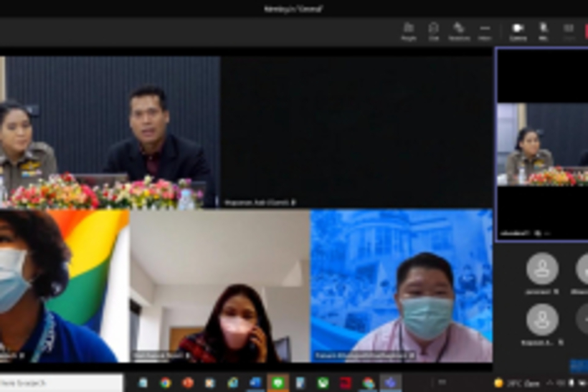The width and height of the screenshot is (588, 392).
Task: Click the lower full participant avatar circle
Action: pos(542,320)
